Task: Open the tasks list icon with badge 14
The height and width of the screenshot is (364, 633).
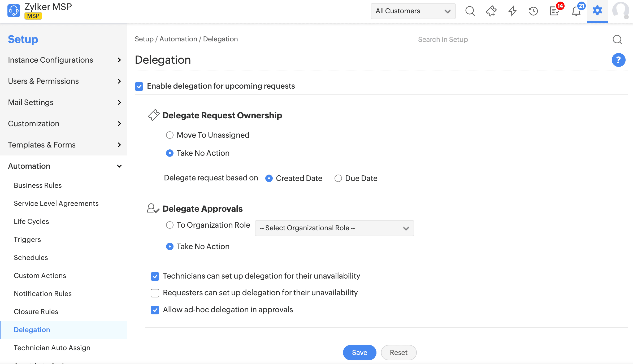Action: coord(554,11)
